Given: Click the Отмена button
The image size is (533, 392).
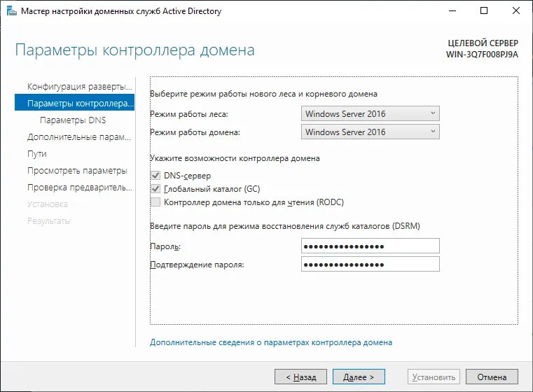Looking at the screenshot, I should tap(492, 377).
